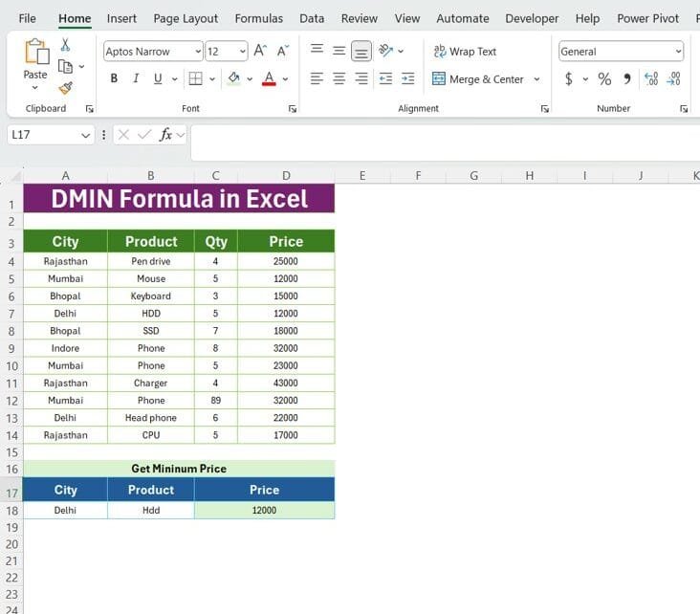Increase indent icon
This screenshot has height=614, width=700.
pos(408,78)
